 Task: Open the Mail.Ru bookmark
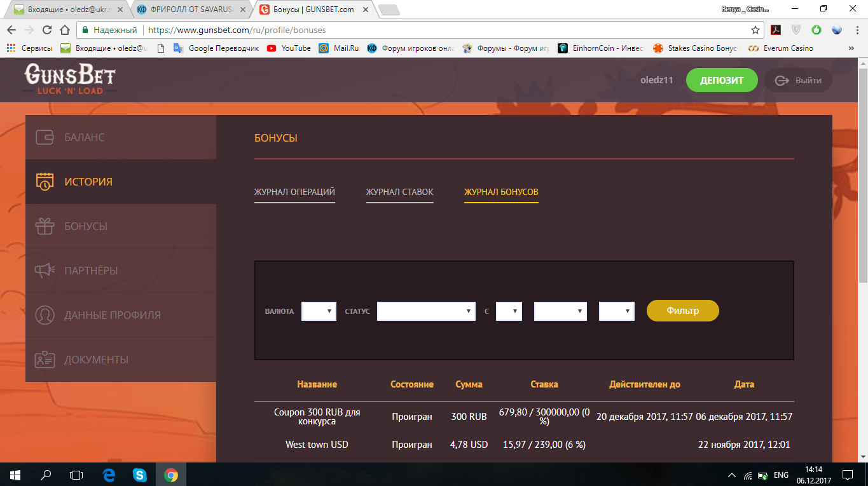click(340, 48)
